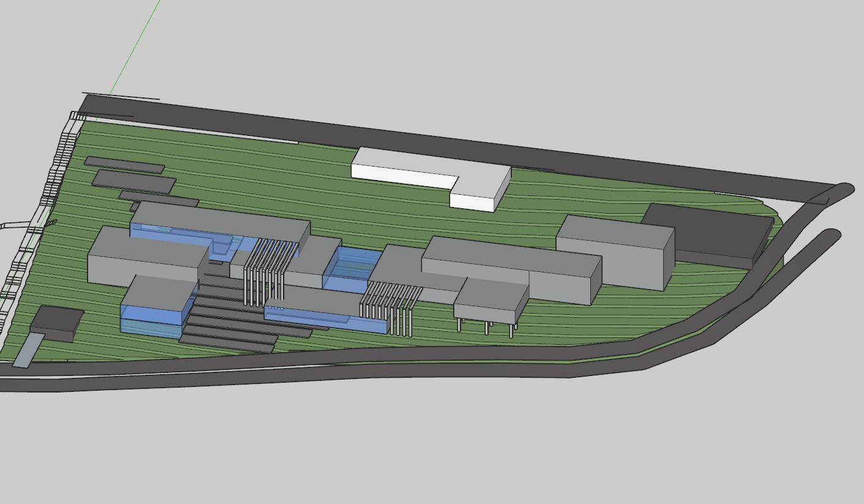
Task: Select the small dark building at lower left
Action: (x=56, y=322)
